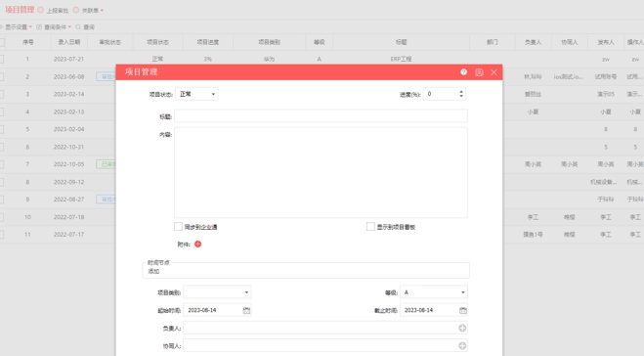Enable the 显示到项目看板 checkbox

tap(370, 227)
